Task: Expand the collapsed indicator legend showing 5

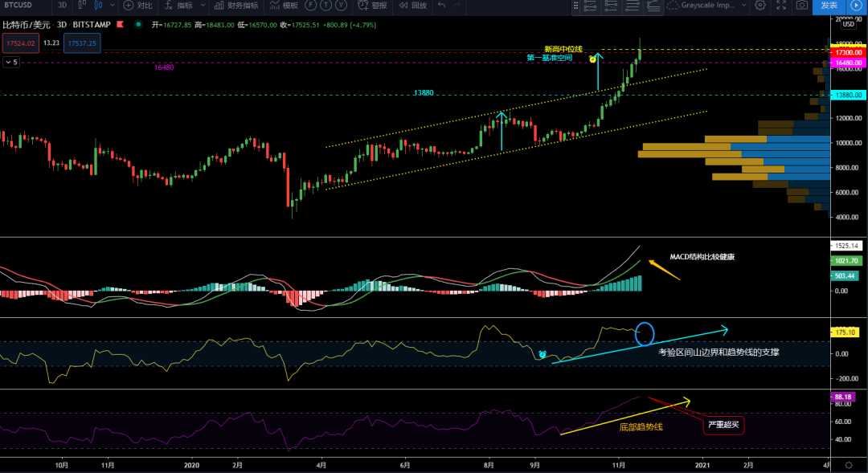Action: coord(11,62)
